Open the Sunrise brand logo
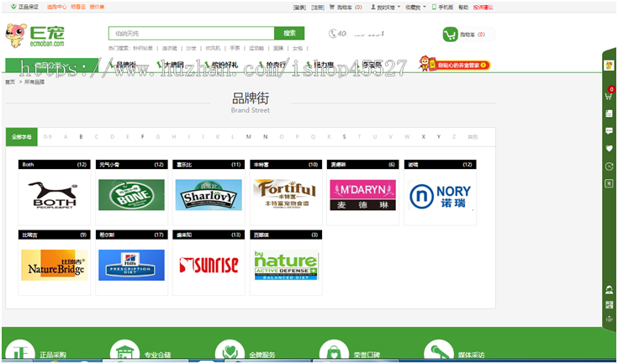This screenshot has height=364, width=618. point(209,265)
